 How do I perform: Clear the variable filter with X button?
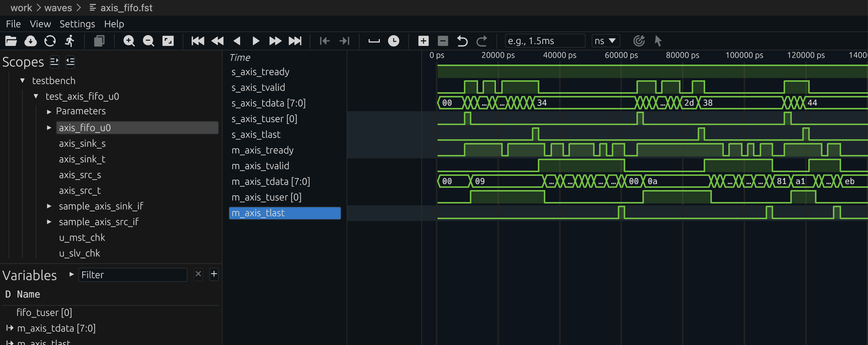pos(198,274)
